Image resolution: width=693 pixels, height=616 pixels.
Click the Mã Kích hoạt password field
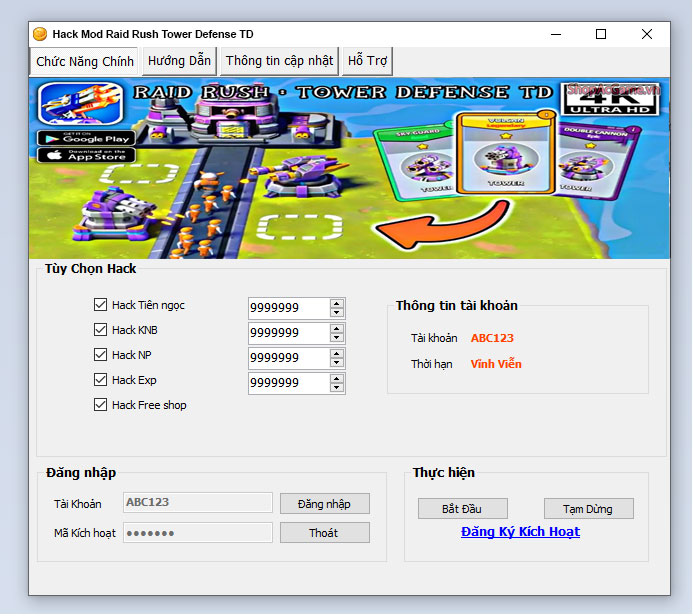(198, 532)
